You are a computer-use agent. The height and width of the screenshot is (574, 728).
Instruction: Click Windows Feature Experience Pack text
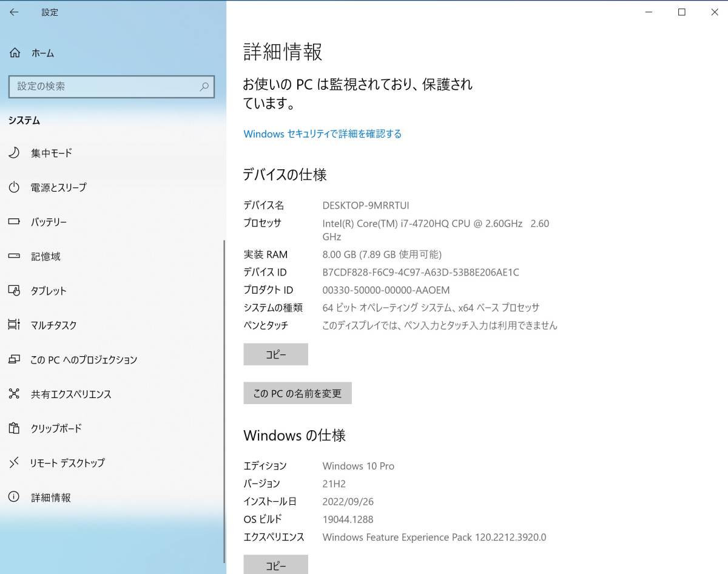[x=434, y=537]
